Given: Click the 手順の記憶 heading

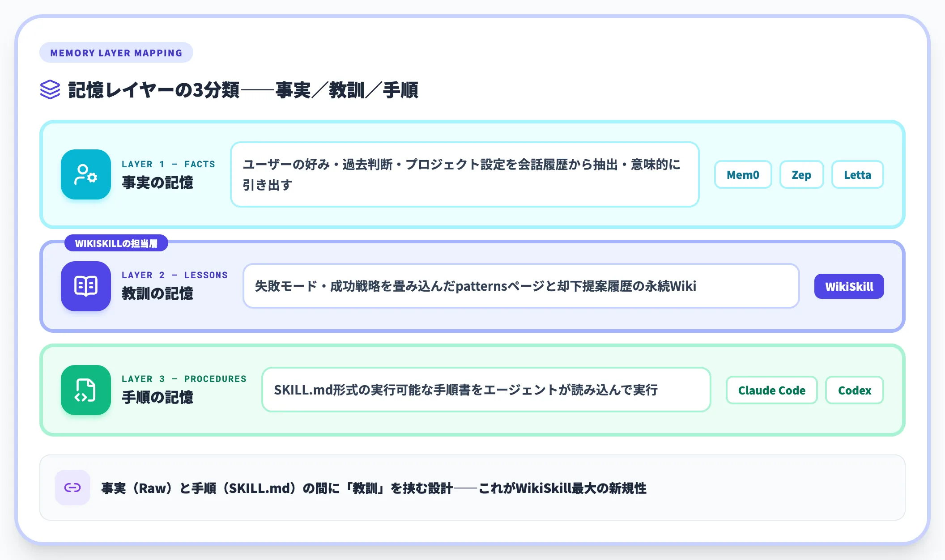Looking at the screenshot, I should 157,397.
